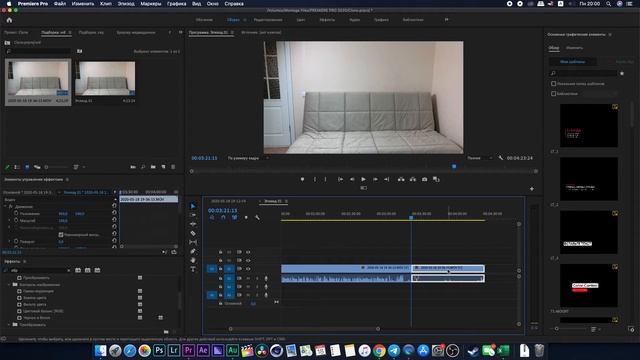Click Мои шаблоны button
This screenshot has width=640, height=360.
pyautogui.click(x=572, y=62)
